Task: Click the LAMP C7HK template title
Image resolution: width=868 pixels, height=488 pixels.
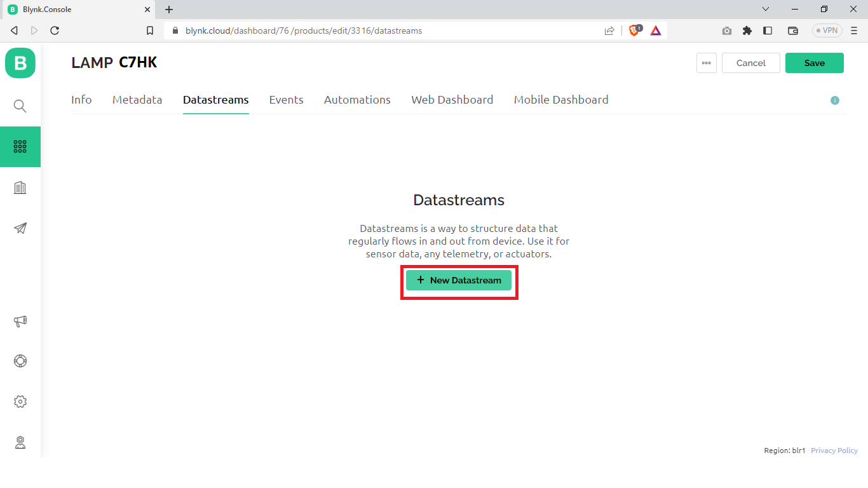Action: [114, 62]
